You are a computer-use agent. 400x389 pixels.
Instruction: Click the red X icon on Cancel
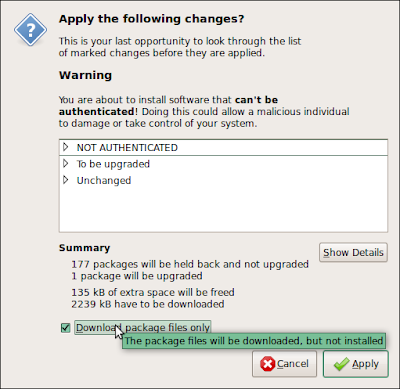(267, 364)
